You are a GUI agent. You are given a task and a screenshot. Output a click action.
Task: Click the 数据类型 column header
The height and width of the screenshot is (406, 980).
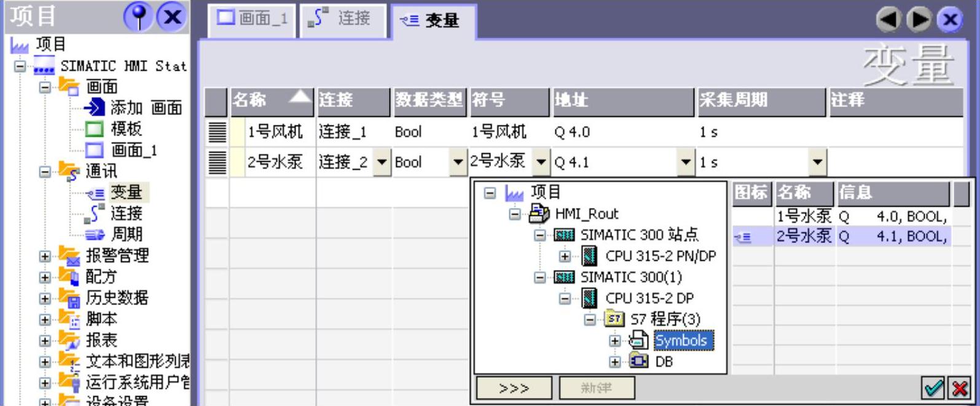click(429, 101)
